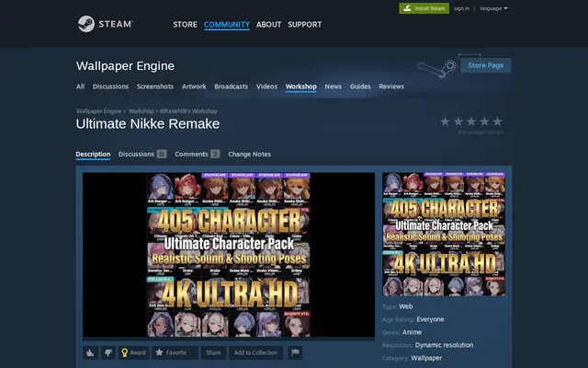Screen dimensions: 588x368
Task: Select the All hub tab
Action: [x=80, y=86]
